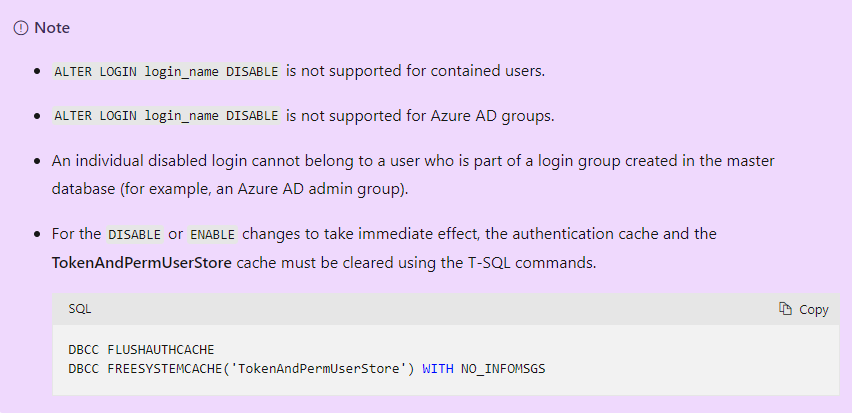Click the SQL language label
Screen dimensions: 852x413
pos(80,309)
